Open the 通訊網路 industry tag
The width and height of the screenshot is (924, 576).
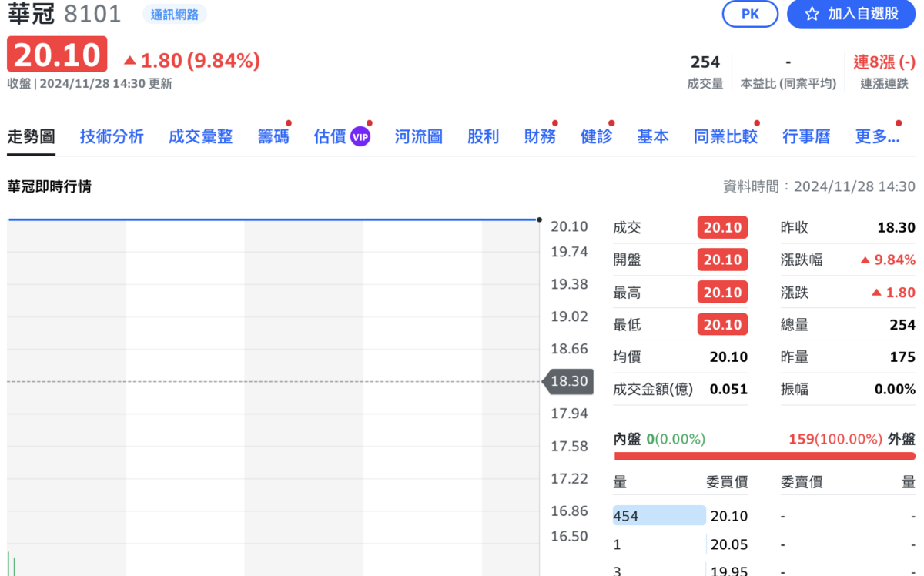[x=175, y=15]
